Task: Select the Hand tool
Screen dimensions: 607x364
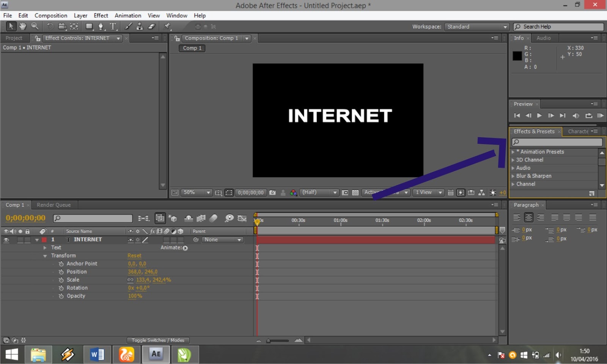Action: [23, 26]
